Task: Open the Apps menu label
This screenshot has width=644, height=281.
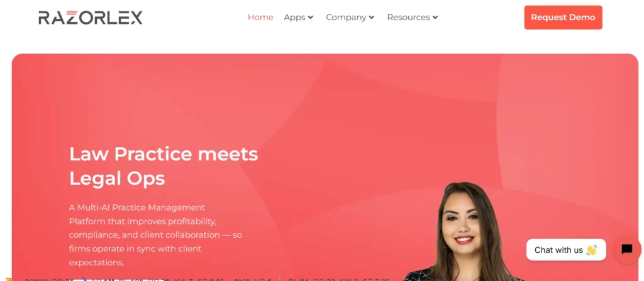Action: tap(294, 17)
